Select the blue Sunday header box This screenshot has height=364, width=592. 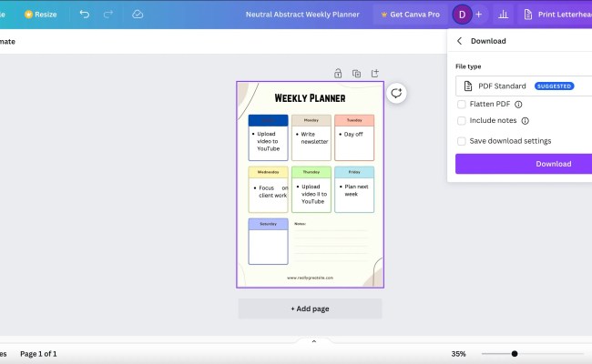tap(268, 120)
